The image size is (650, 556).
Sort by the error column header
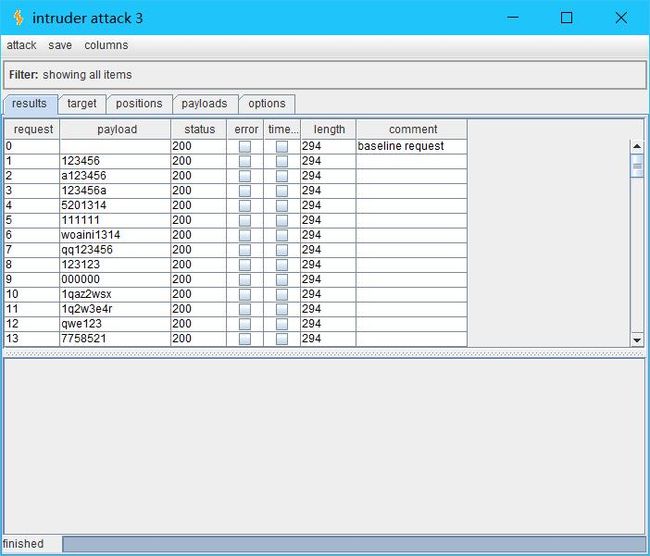[x=245, y=129]
